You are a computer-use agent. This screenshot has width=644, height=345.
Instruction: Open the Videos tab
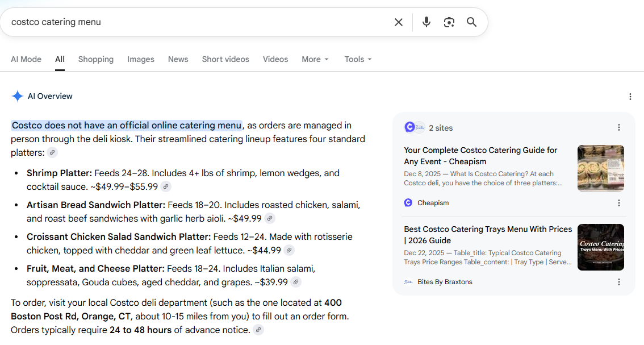coord(275,59)
